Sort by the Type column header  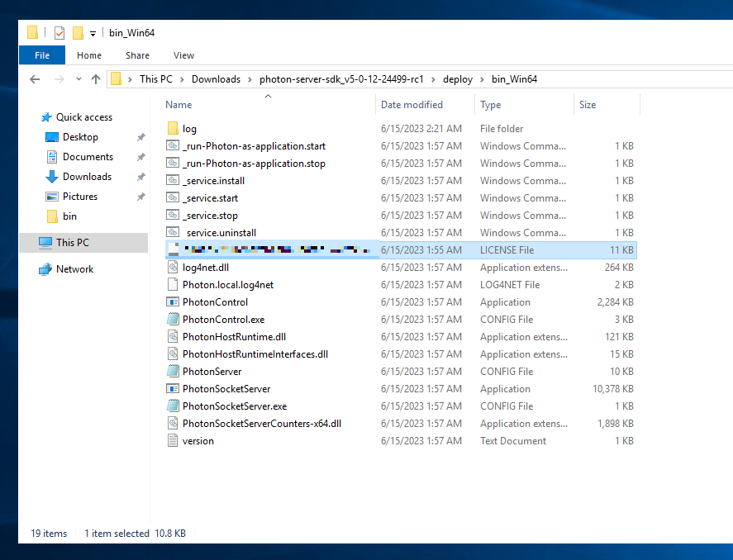(490, 105)
